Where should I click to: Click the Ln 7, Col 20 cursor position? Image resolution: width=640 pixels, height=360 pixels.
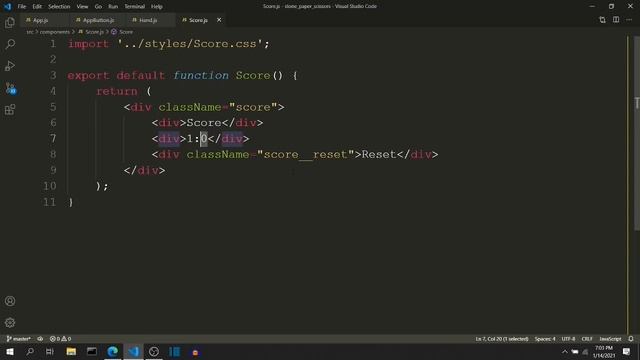pos(502,339)
